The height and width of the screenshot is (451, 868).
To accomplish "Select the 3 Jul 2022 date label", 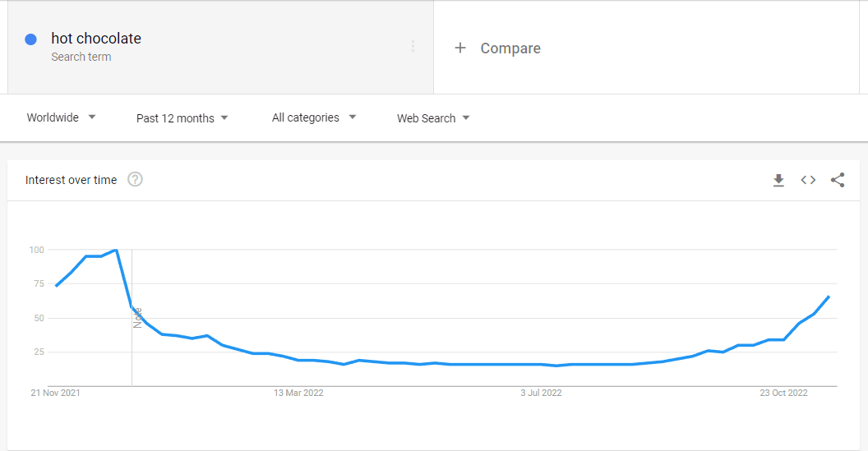I will (x=541, y=393).
